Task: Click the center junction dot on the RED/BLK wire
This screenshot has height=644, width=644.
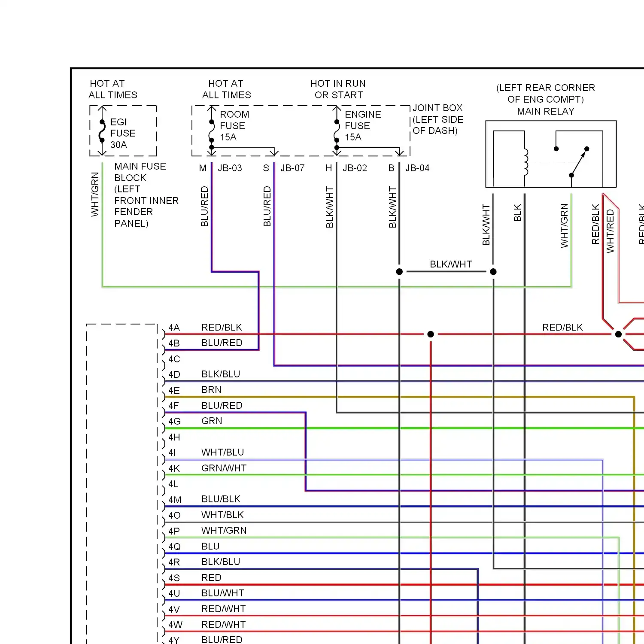Action: coord(431,334)
